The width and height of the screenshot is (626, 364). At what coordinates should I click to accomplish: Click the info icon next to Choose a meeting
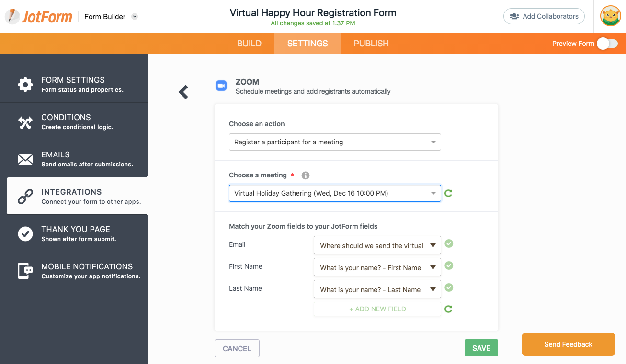pos(306,176)
